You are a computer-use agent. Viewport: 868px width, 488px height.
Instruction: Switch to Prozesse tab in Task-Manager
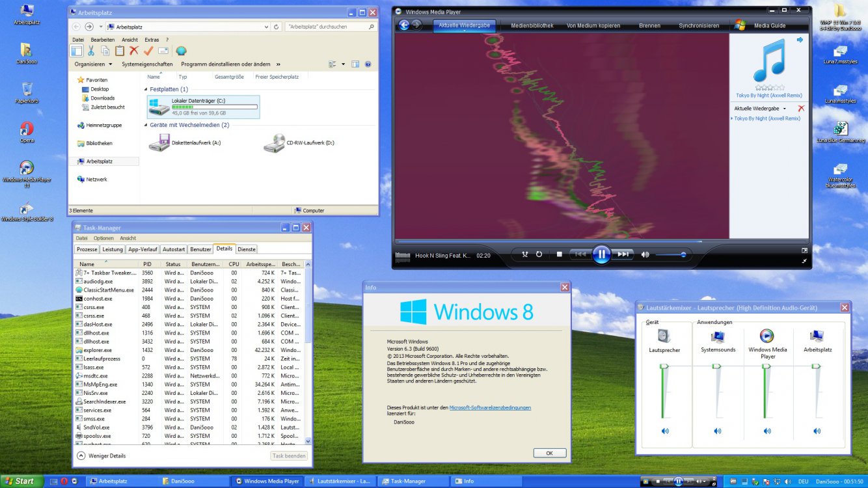pos(87,249)
